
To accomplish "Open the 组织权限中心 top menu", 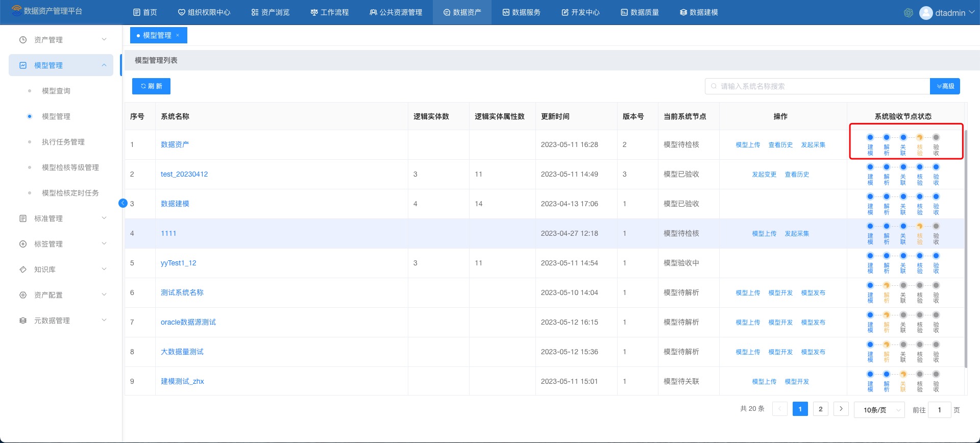I will coord(204,12).
